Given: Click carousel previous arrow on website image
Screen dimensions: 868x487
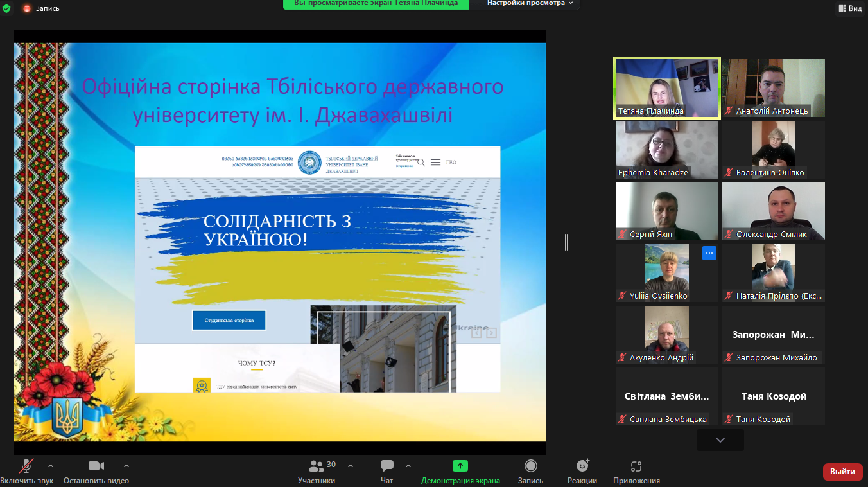Looking at the screenshot, I should coord(476,333).
